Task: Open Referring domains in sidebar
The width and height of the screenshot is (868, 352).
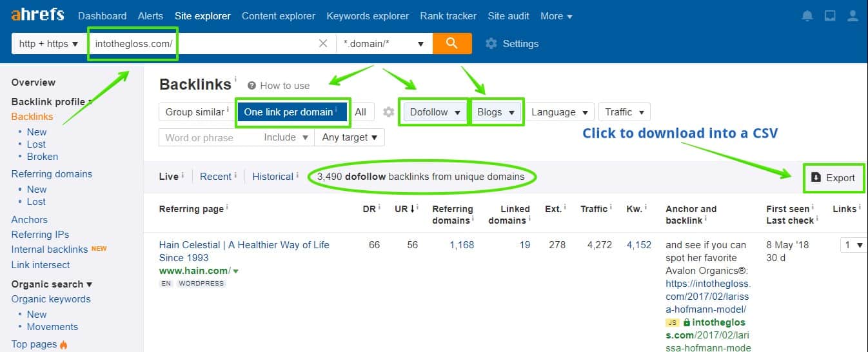Action: (x=52, y=174)
